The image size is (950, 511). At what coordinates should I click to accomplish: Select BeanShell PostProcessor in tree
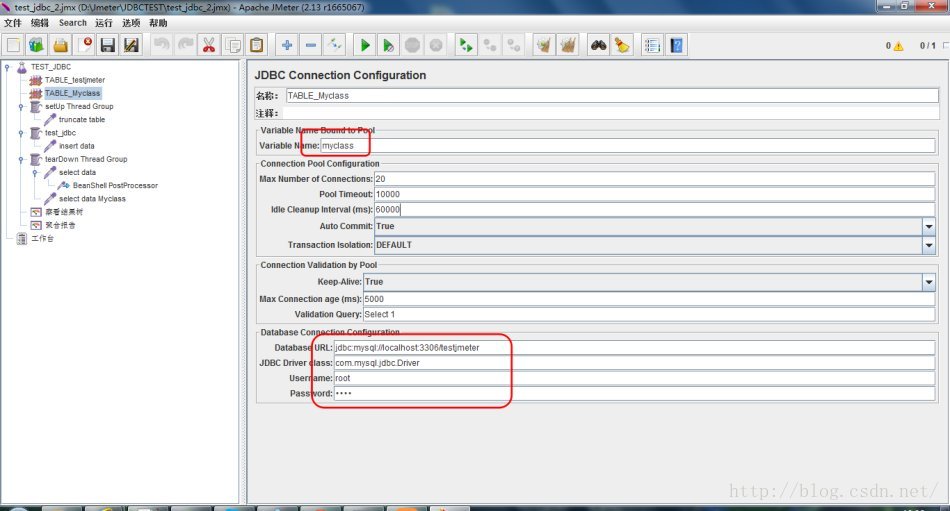[x=115, y=185]
